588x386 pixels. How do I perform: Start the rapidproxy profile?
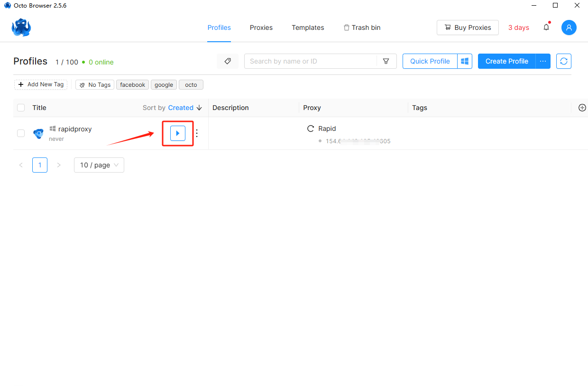click(178, 133)
